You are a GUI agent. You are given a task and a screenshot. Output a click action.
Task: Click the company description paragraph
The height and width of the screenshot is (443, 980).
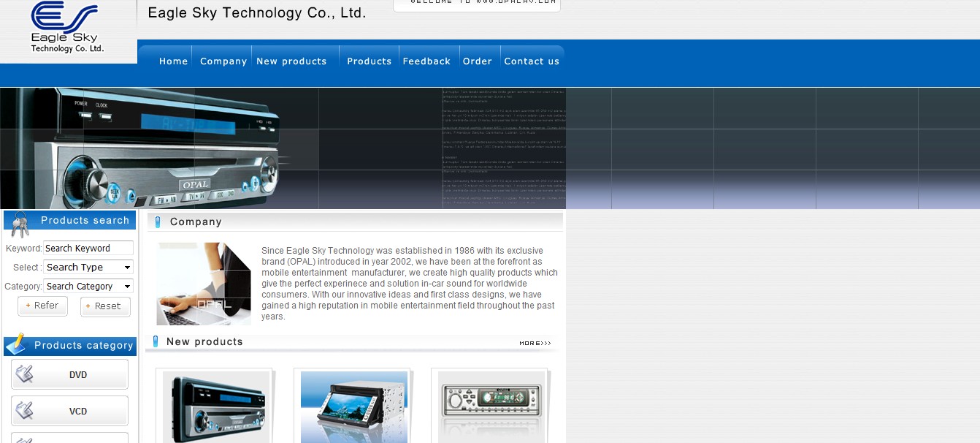pos(410,284)
